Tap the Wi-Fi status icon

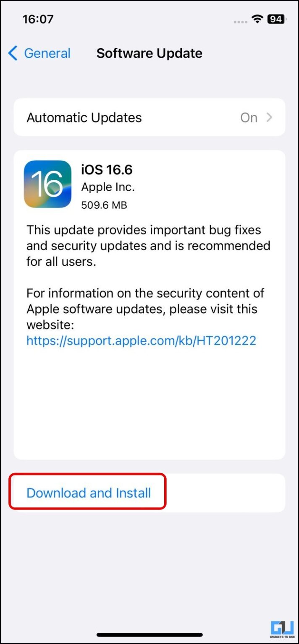point(257,19)
